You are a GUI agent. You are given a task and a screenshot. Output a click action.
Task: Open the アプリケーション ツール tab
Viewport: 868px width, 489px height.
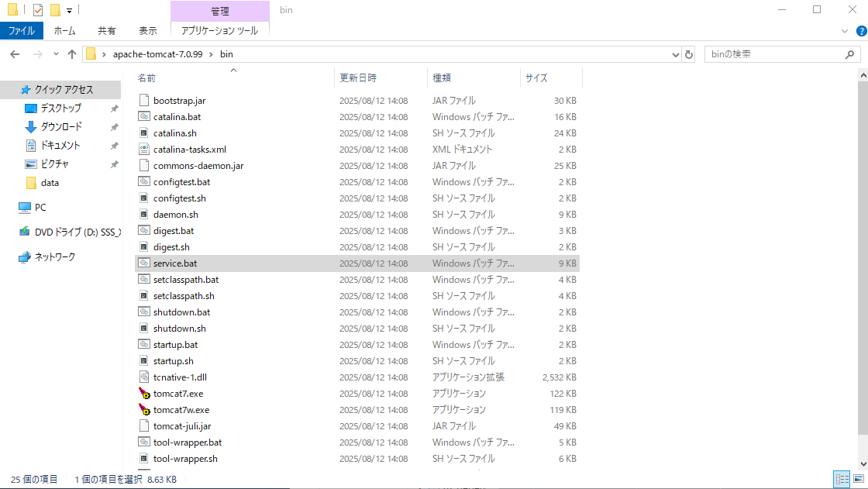click(220, 31)
